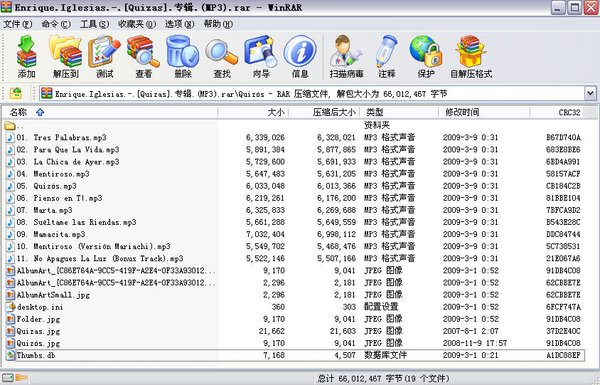Click size value 7,032,404

pyautogui.click(x=265, y=234)
